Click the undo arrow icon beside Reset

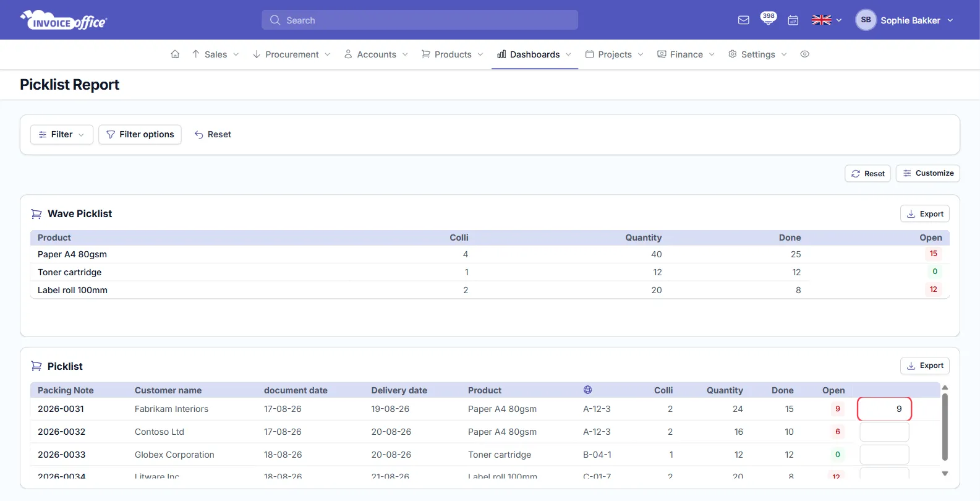[x=198, y=134]
